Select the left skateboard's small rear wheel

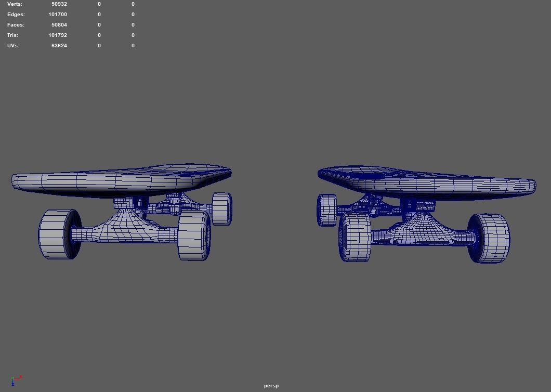[x=222, y=208]
